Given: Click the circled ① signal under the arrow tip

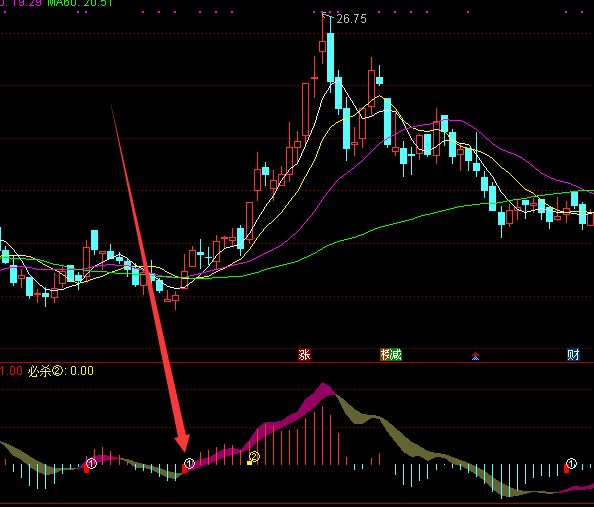Looking at the screenshot, I should pos(189,463).
